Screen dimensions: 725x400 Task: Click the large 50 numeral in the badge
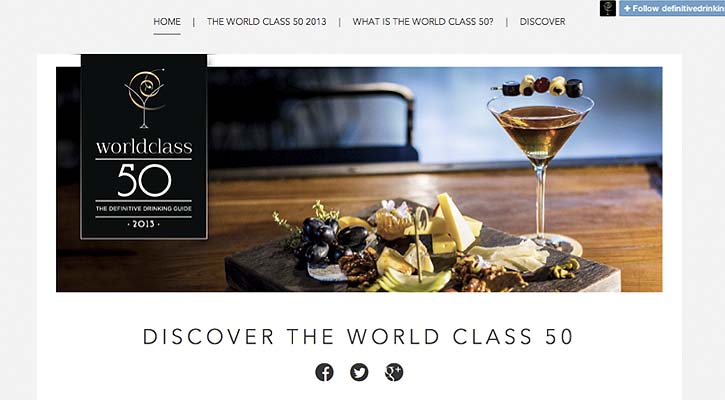[x=144, y=180]
